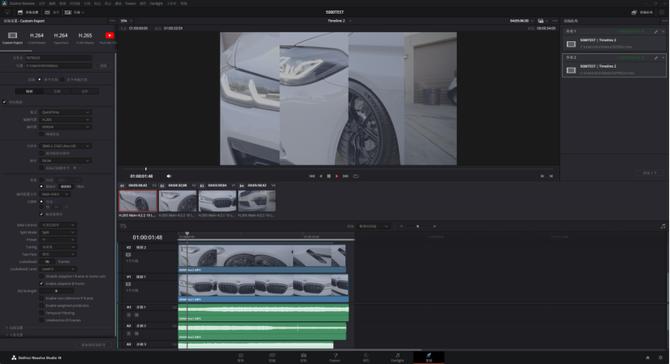Image resolution: width=670 pixels, height=364 pixels.
Task: Open the 3840 x 2160 Ultra HD resolution dropdown
Action: point(65,146)
